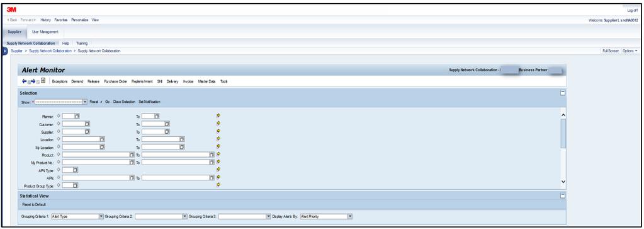Open Grouping Criteria 1 dropdown showing Alert Type
The width and height of the screenshot is (644, 229).
(101, 216)
